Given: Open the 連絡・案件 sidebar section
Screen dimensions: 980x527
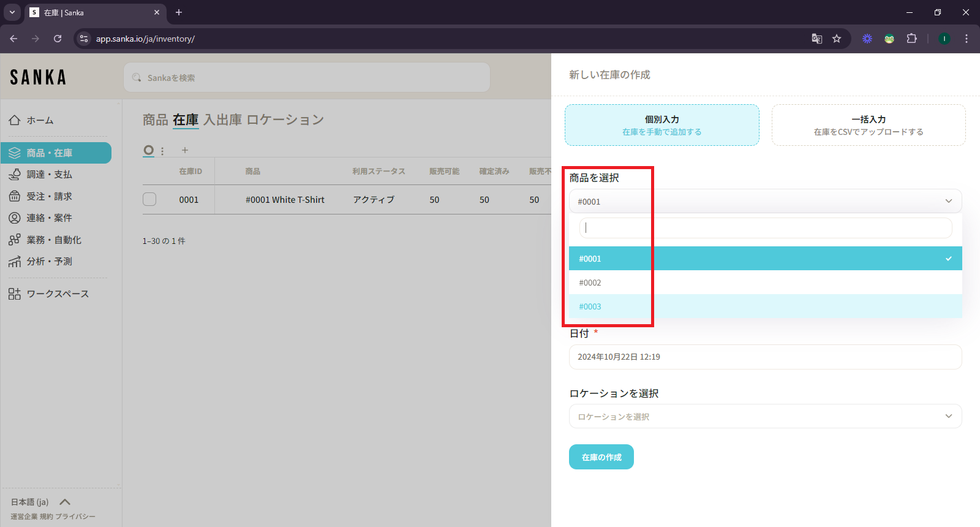Looking at the screenshot, I should [x=49, y=218].
